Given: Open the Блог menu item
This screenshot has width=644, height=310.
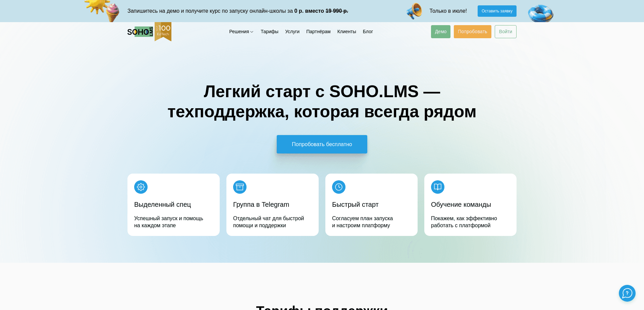Looking at the screenshot, I should point(368,32).
